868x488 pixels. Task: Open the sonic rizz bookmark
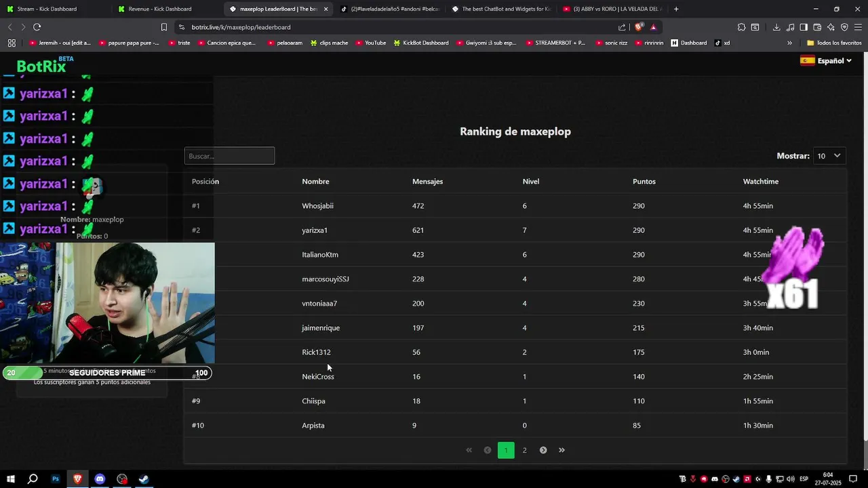click(612, 43)
